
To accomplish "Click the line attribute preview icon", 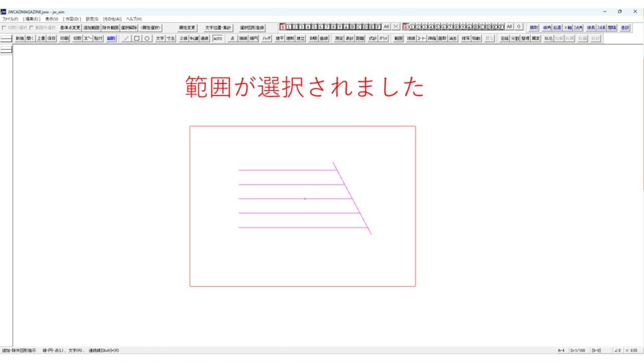I will [6, 39].
